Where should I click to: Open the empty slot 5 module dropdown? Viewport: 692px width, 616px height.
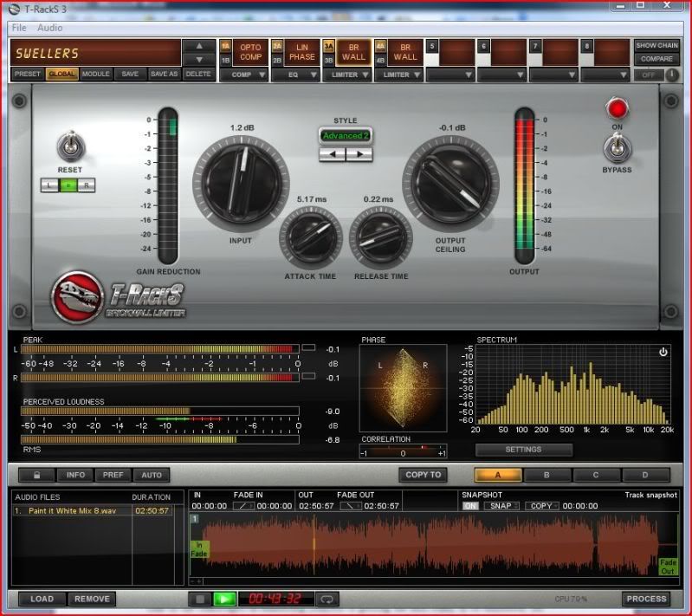[x=450, y=75]
